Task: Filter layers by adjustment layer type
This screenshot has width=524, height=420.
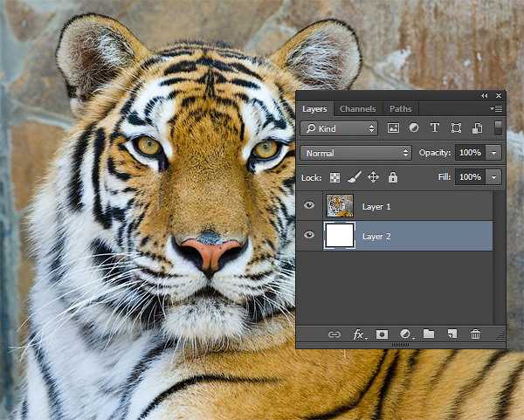Action: pos(413,128)
